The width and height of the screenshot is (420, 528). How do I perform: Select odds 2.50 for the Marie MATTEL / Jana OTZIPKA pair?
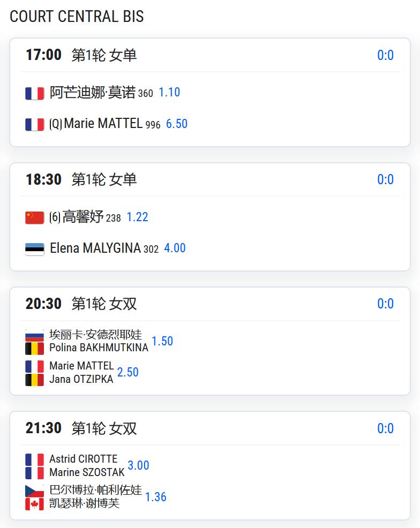coord(128,372)
